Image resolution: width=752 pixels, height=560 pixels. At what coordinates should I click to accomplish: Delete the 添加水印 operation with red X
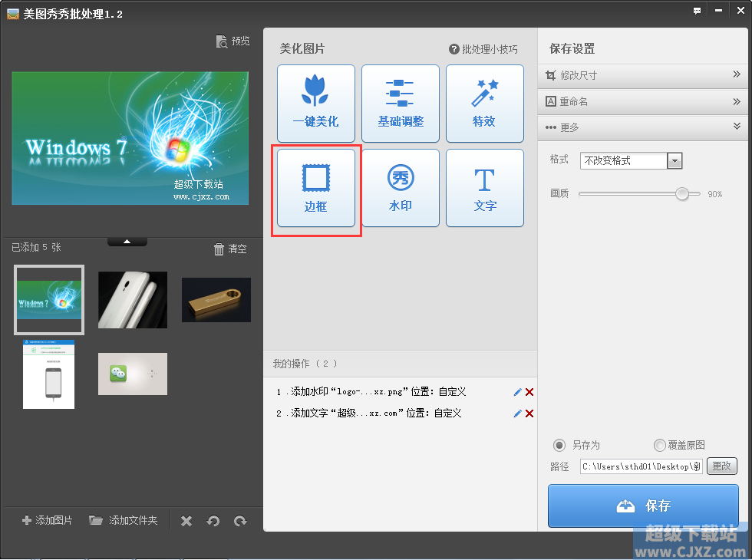pos(529,392)
